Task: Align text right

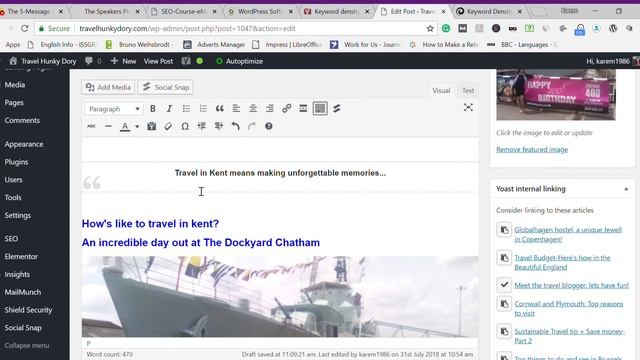Action: 270,109
